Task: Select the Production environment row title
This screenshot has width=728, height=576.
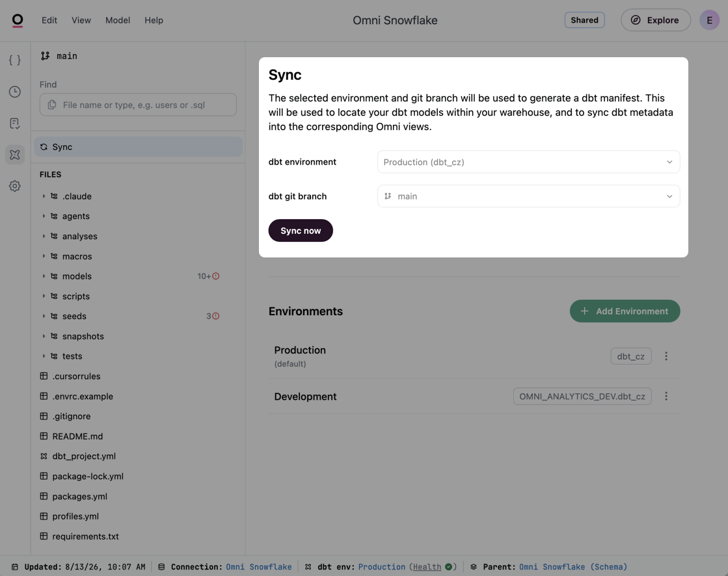Action: (x=300, y=350)
